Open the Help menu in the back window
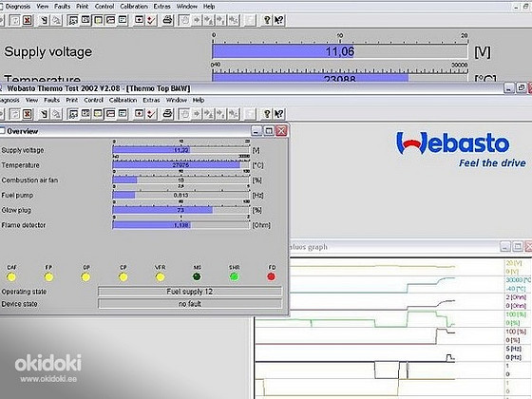 [x=209, y=7]
